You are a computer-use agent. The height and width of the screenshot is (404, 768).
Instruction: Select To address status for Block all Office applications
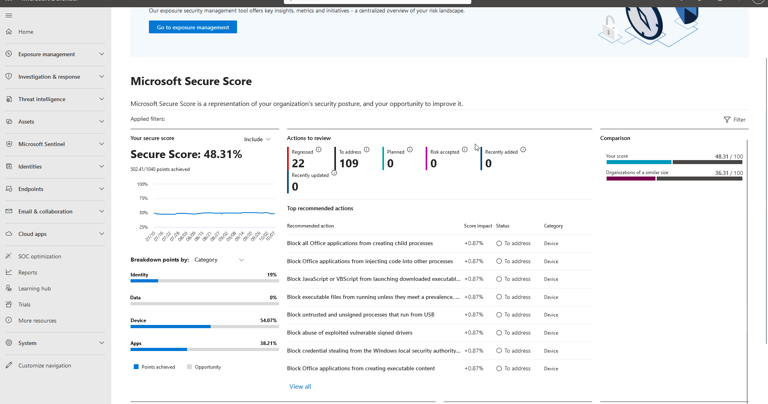click(x=499, y=243)
